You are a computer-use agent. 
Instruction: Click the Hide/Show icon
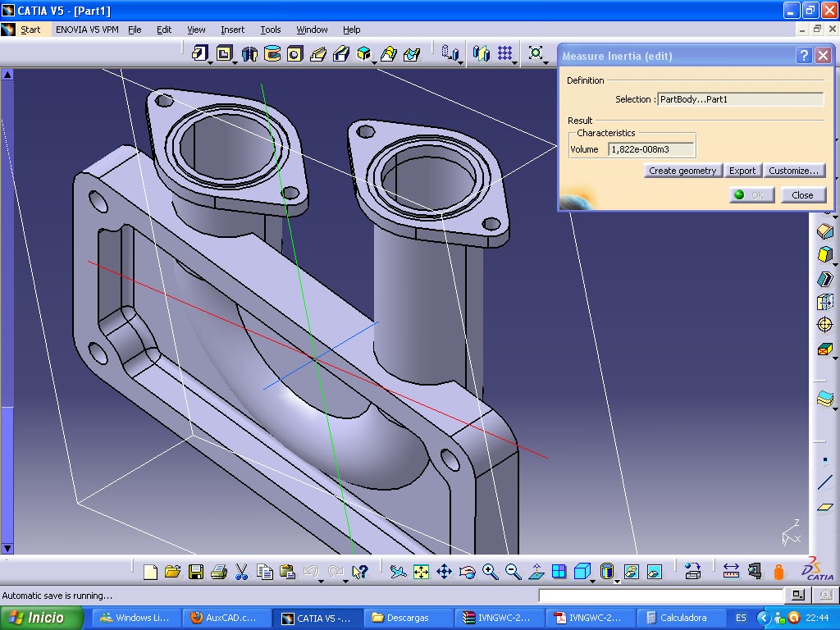coord(631,572)
